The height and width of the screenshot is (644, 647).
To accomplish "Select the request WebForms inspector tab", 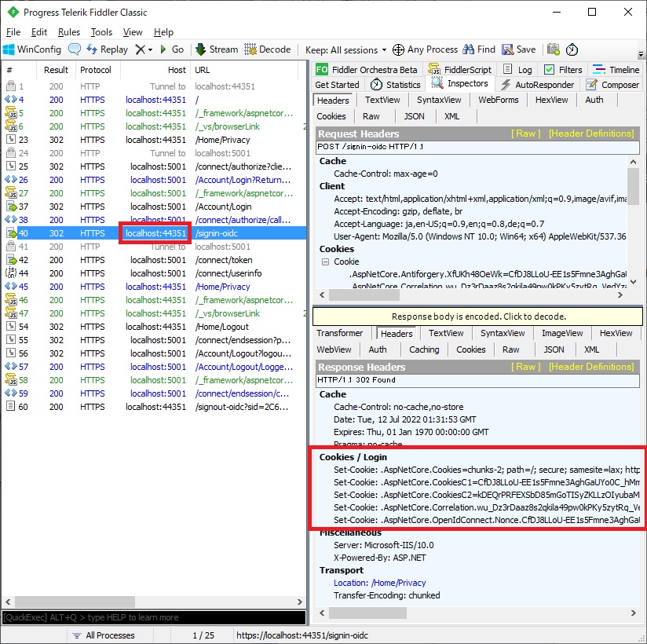I will click(498, 100).
